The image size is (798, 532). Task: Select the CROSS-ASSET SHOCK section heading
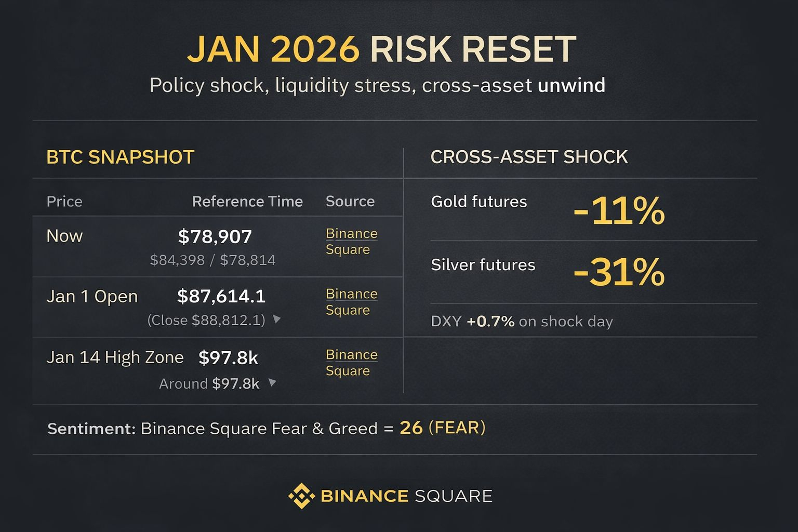529,157
